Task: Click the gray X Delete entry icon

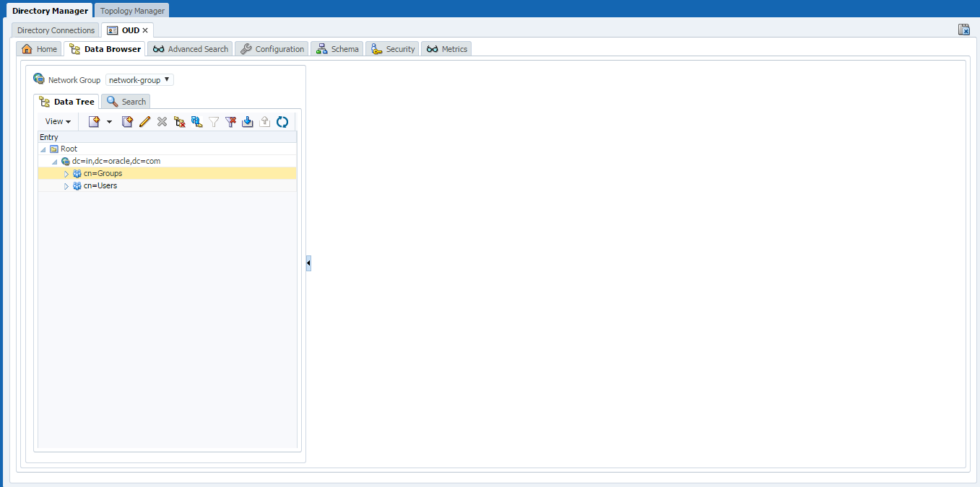Action: (x=162, y=122)
